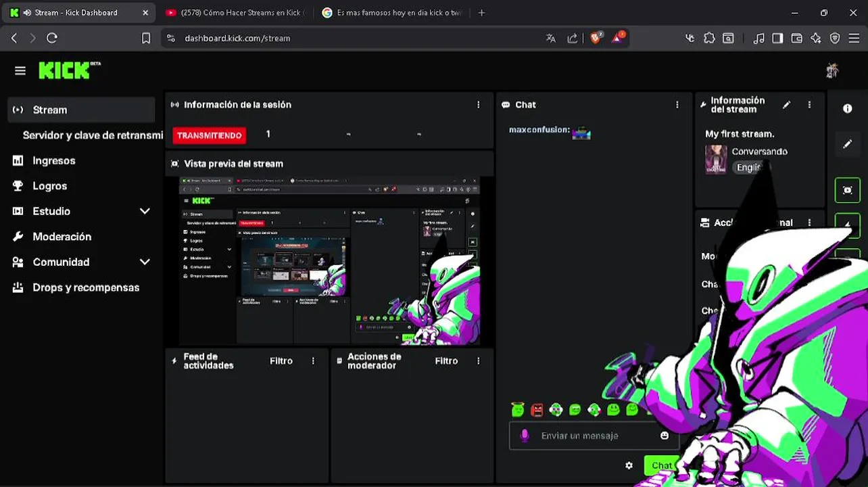This screenshot has height=487, width=868.
Task: Click the English language tag
Action: tap(749, 167)
